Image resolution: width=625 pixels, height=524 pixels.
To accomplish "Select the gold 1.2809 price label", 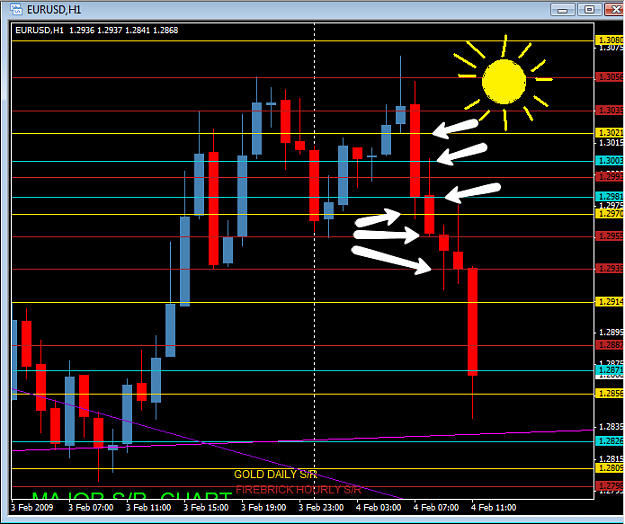I will [609, 468].
